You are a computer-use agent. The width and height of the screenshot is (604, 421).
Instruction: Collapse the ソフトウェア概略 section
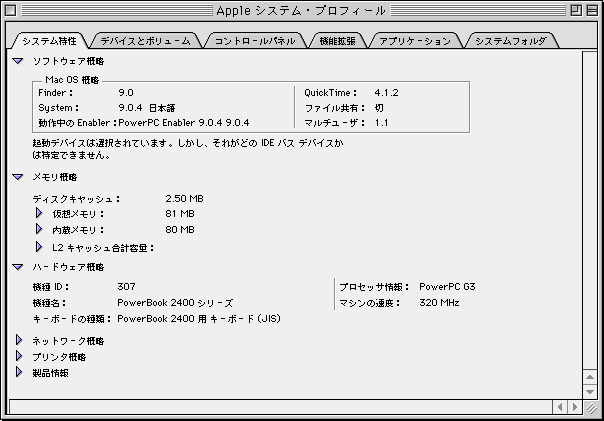point(18,61)
